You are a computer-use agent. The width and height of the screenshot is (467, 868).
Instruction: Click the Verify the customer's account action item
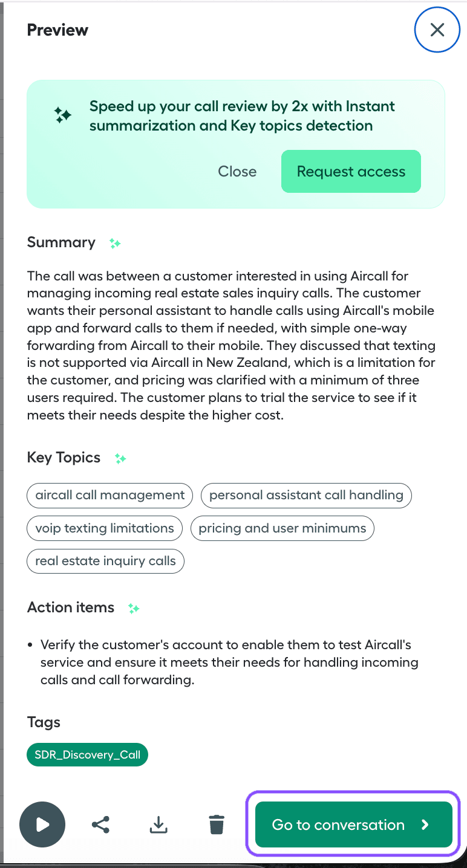229,662
